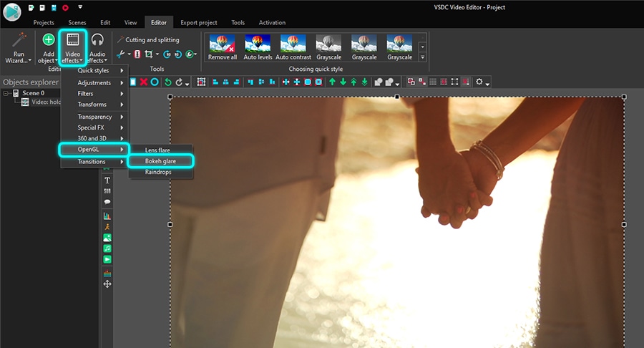Insert an audio object
Screen dimensions: 644x348
pyautogui.click(x=107, y=248)
